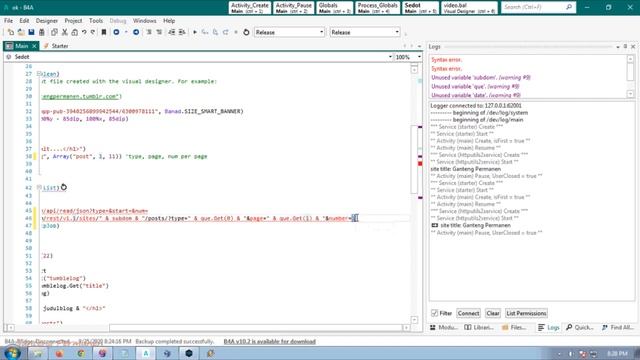Open video.bal Visual Designer shortcut
Viewport: 640px width, 360px height.
pos(469,8)
